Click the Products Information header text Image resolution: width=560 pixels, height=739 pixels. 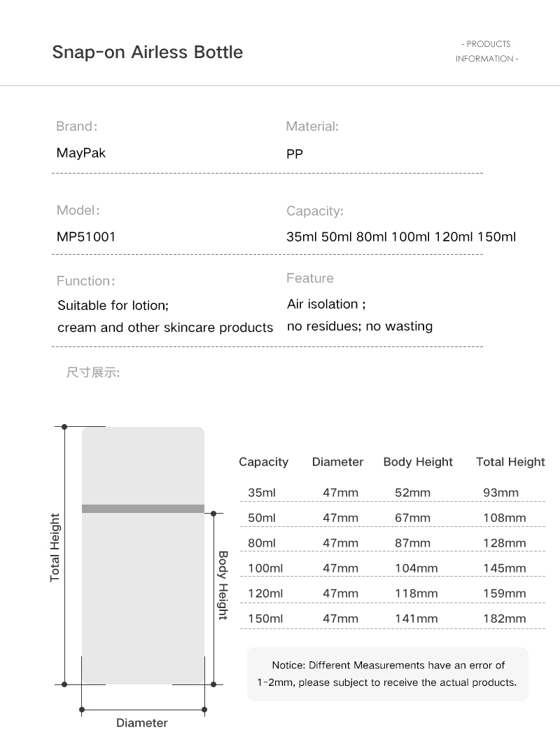point(486,51)
